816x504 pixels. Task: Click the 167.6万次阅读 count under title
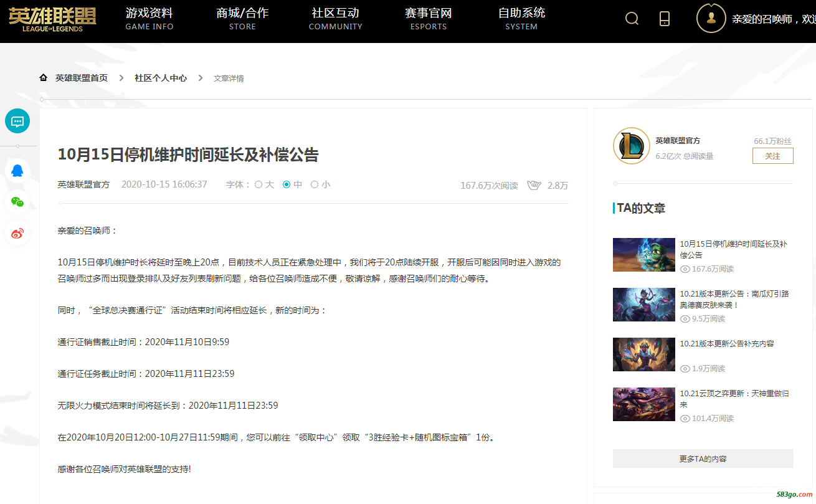coord(489,185)
